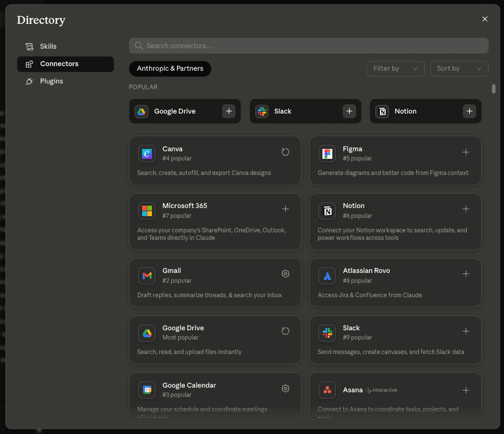This screenshot has width=504, height=434.
Task: Click Google Drive logo on the Most popular card
Action: [147, 333]
